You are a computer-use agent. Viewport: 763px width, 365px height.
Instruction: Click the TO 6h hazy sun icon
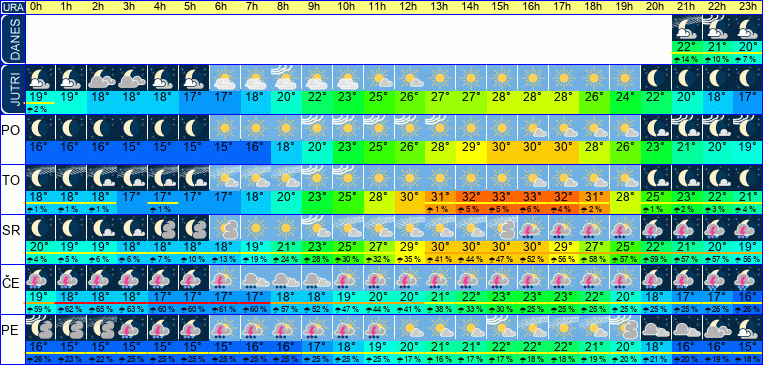click(x=224, y=178)
